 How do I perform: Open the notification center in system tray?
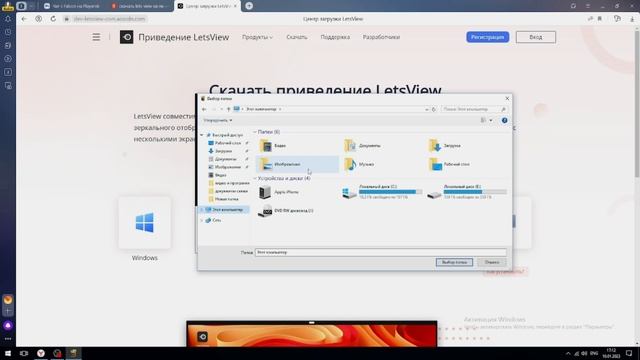point(629,353)
